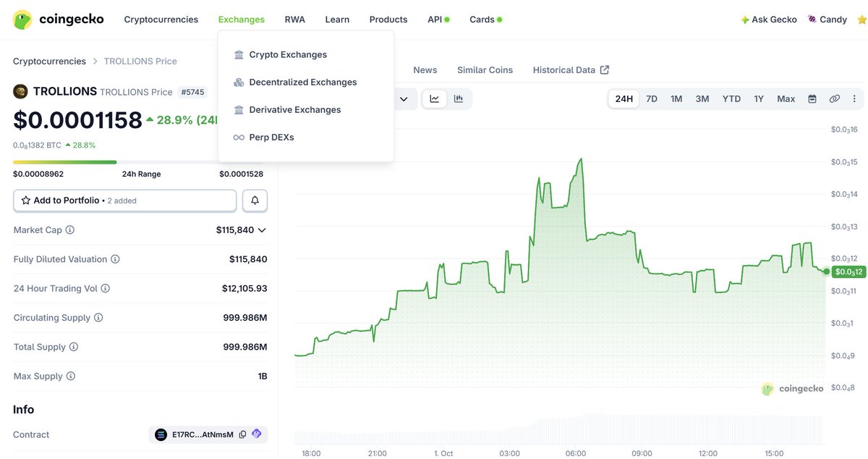Open the Exchanges menu
Image resolution: width=868 pixels, height=459 pixels.
[x=241, y=20]
